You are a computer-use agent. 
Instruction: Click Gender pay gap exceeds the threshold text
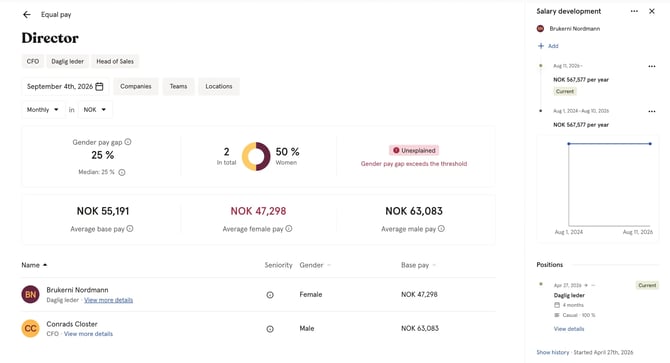[x=414, y=164]
